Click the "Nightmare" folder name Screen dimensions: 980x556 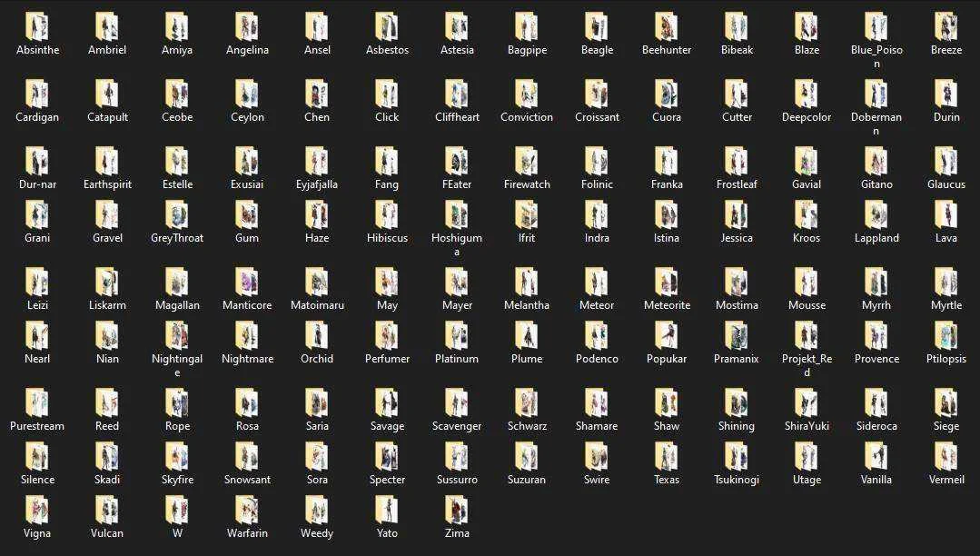[247, 359]
